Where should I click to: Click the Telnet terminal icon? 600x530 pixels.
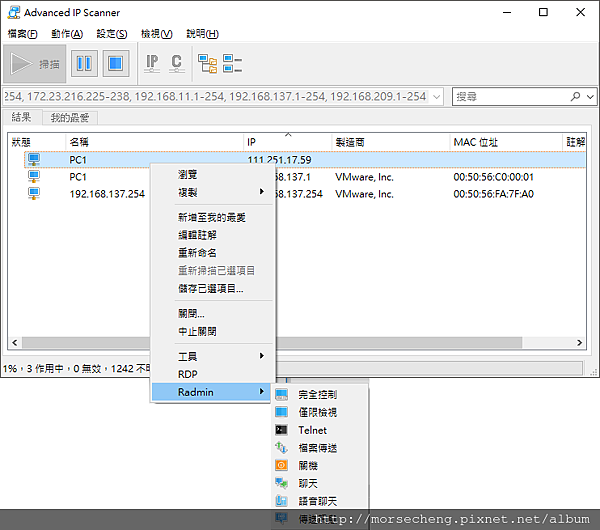[281, 430]
